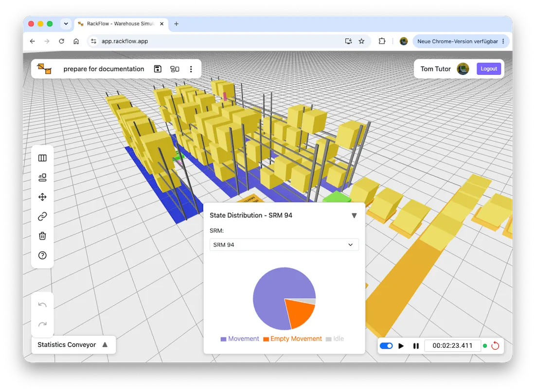Open the Chrome profile avatar
Viewport: 535px width, 392px height.
(404, 41)
